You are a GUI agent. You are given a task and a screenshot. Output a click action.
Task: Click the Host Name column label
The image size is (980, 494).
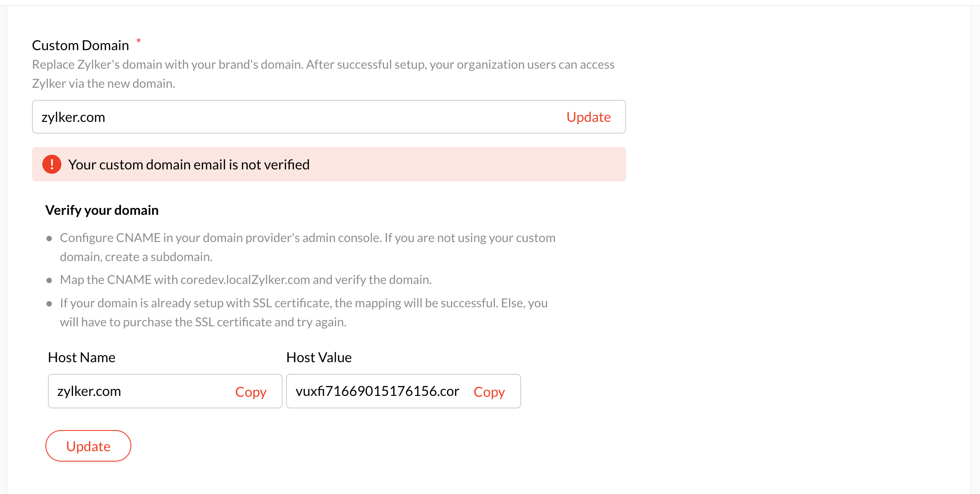point(82,357)
